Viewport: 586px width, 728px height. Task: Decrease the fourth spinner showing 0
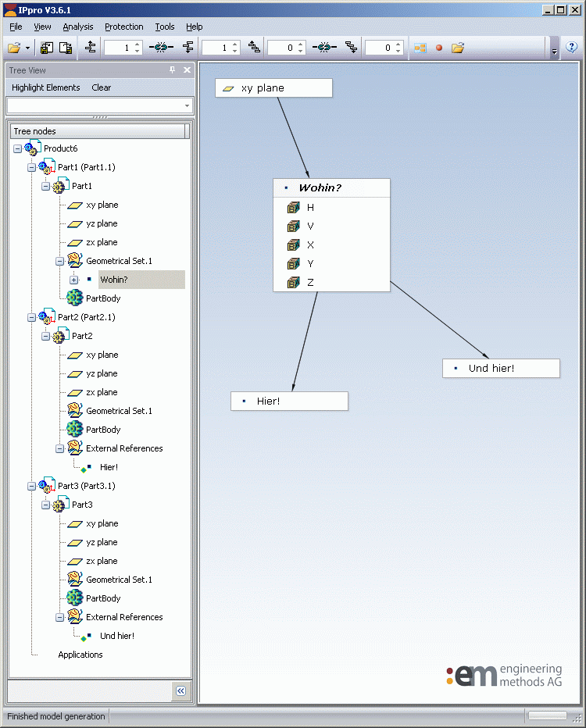(398, 51)
